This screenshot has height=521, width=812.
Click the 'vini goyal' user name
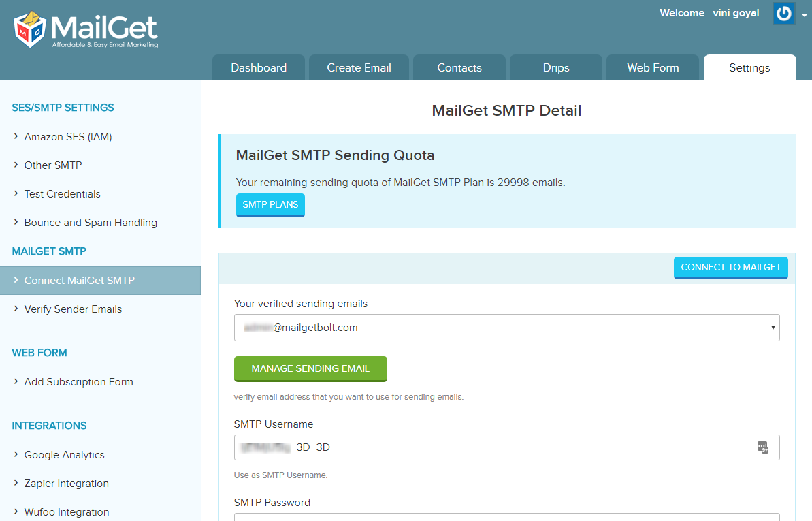tap(736, 14)
